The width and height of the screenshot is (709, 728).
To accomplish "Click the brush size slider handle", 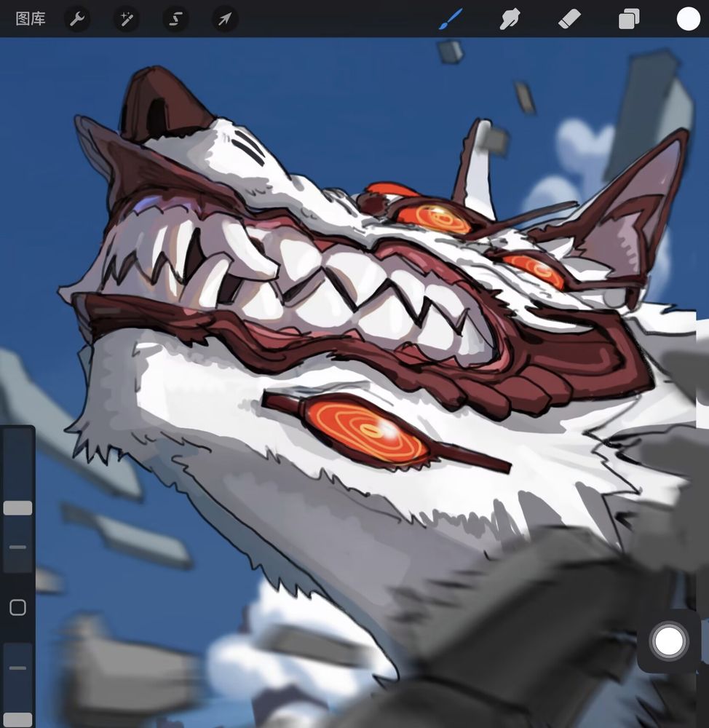I will [x=17, y=508].
